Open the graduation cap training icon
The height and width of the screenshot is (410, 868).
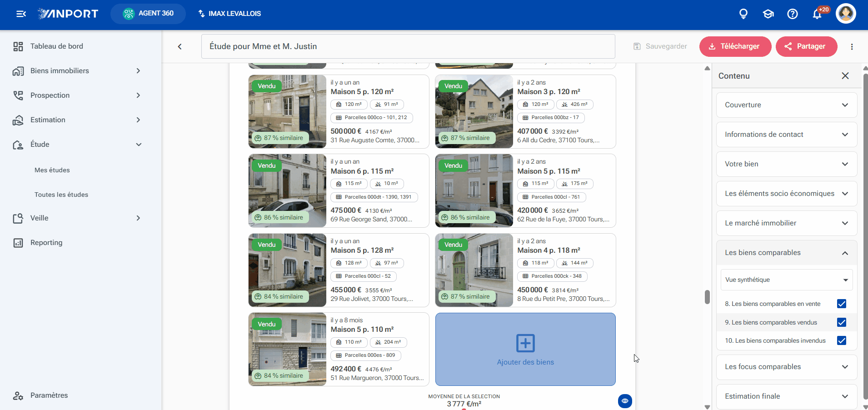pos(768,14)
